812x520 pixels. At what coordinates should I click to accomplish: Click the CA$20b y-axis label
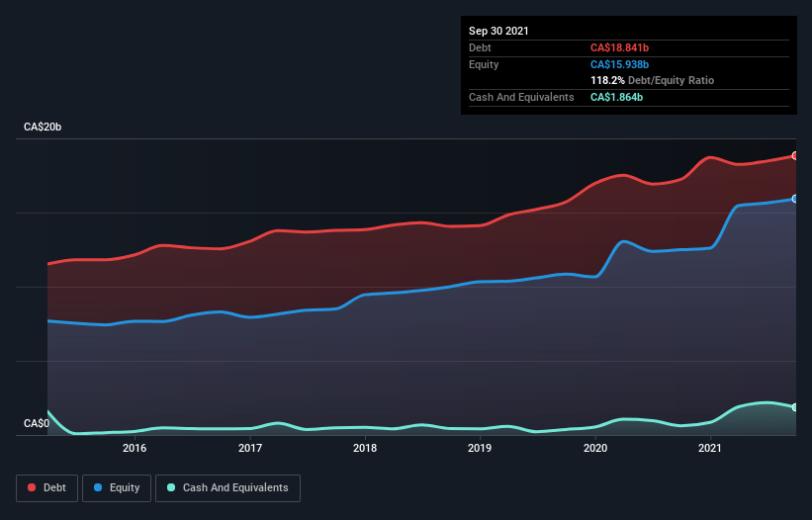coord(43,127)
